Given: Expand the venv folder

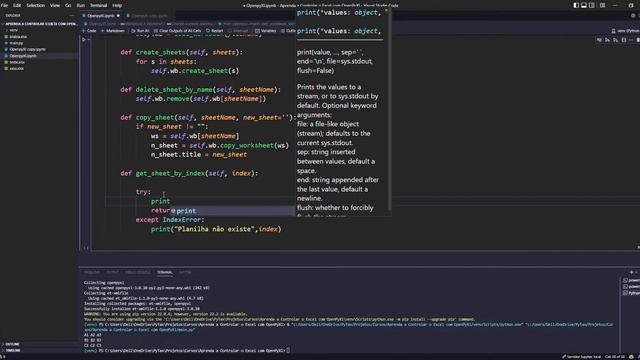Looking at the screenshot, I should click(x=13, y=30).
